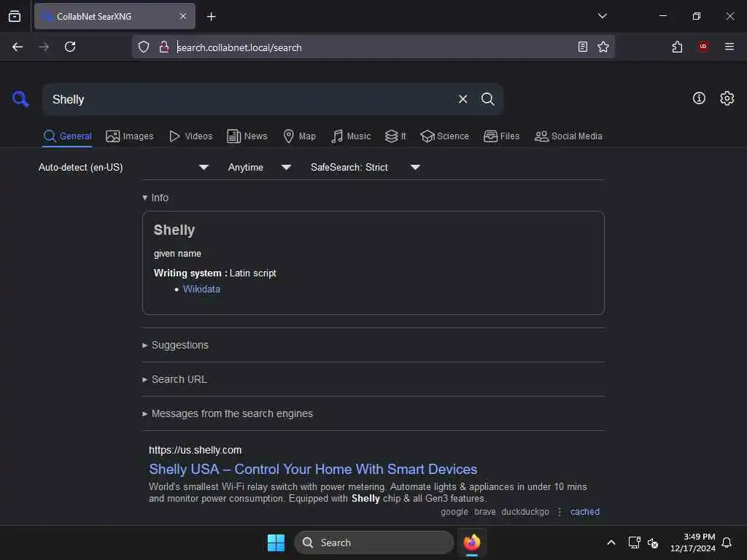This screenshot has width=747, height=560.
Task: Click the browser address bar
Action: [x=371, y=47]
